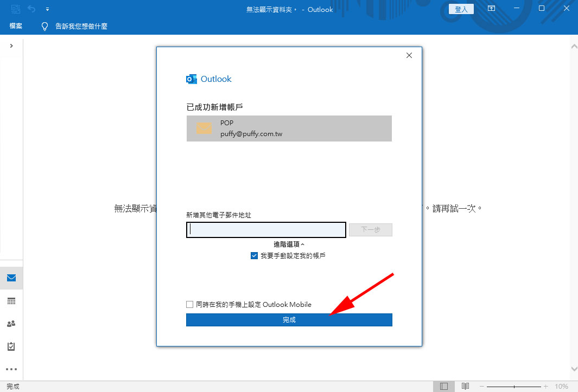This screenshot has width=578, height=392.
Task: Minimize the Outlook window
Action: pos(517,8)
